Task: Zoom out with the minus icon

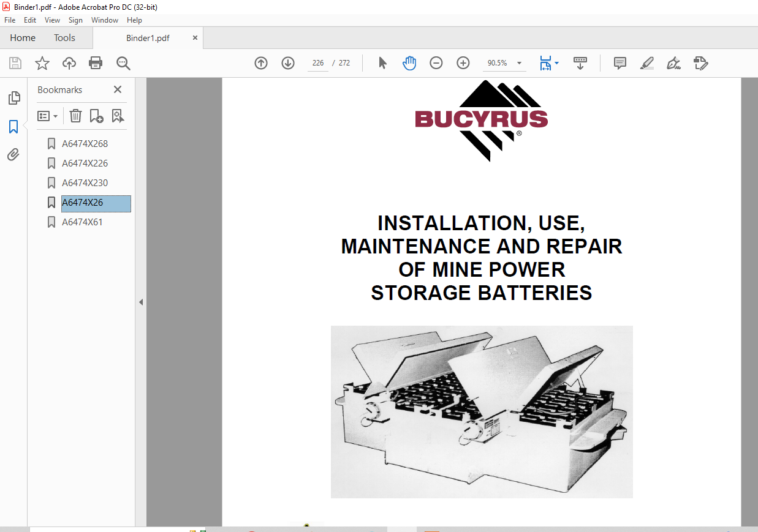Action: pyautogui.click(x=436, y=63)
